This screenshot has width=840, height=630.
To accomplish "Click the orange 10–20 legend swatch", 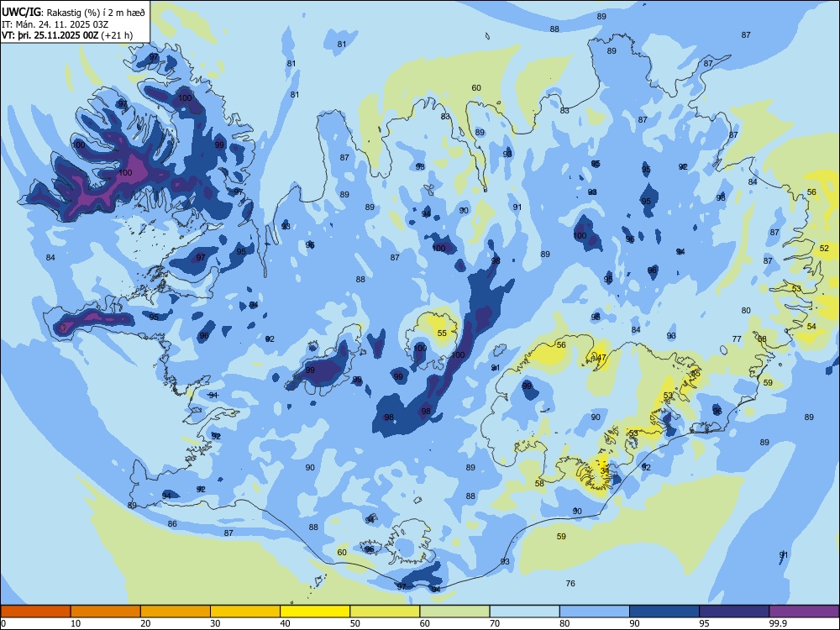I will 106,612.
